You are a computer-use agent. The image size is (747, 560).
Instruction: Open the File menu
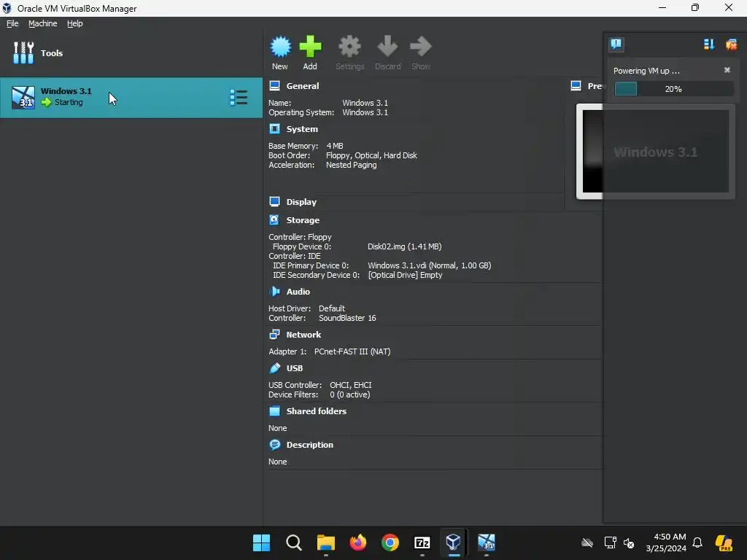coord(12,23)
